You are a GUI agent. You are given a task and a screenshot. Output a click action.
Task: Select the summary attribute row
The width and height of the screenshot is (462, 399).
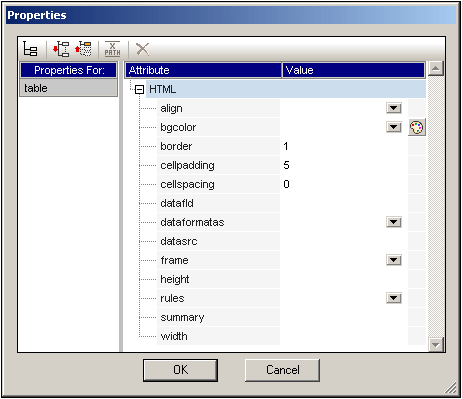(218, 317)
